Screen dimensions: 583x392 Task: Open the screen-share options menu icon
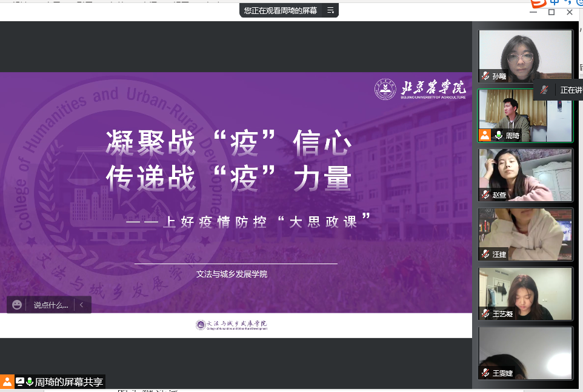coord(330,10)
